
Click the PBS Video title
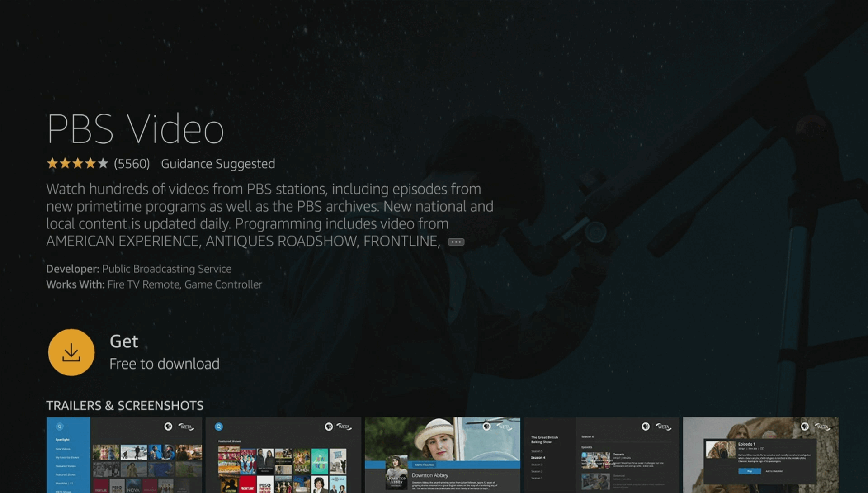pos(135,129)
